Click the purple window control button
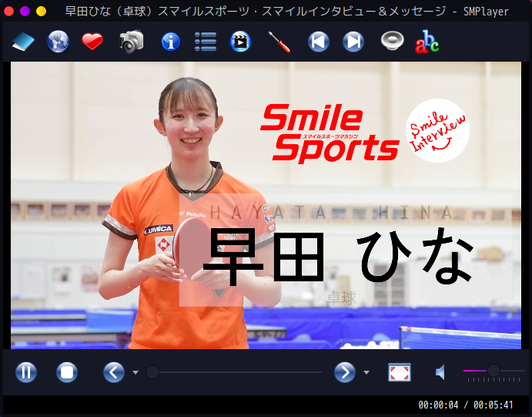Image resolution: width=532 pixels, height=417 pixels. pyautogui.click(x=25, y=11)
